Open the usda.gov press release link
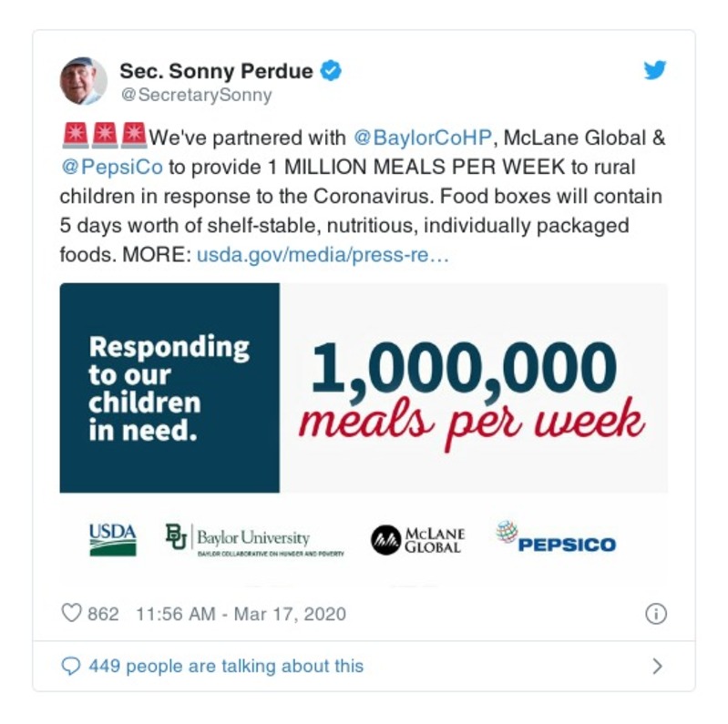This screenshot has width=728, height=724. point(323,255)
